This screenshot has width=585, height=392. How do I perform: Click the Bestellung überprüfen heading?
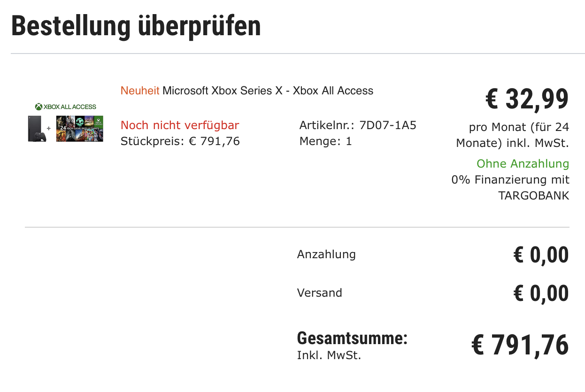tap(136, 26)
